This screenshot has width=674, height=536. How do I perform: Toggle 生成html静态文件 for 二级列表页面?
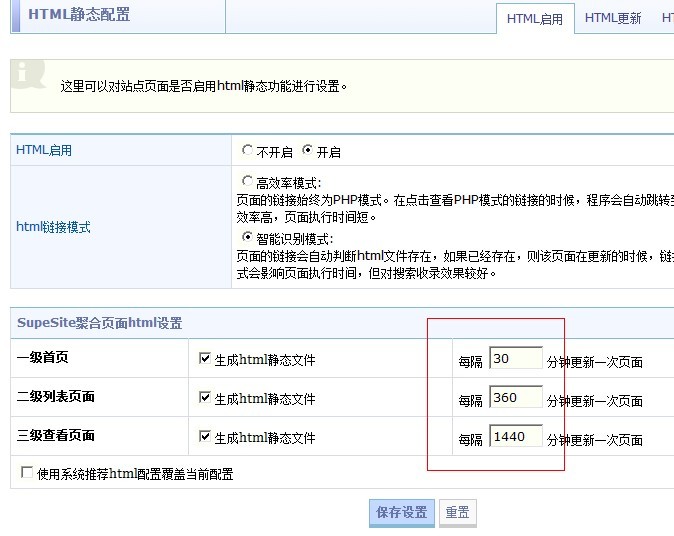point(205,398)
